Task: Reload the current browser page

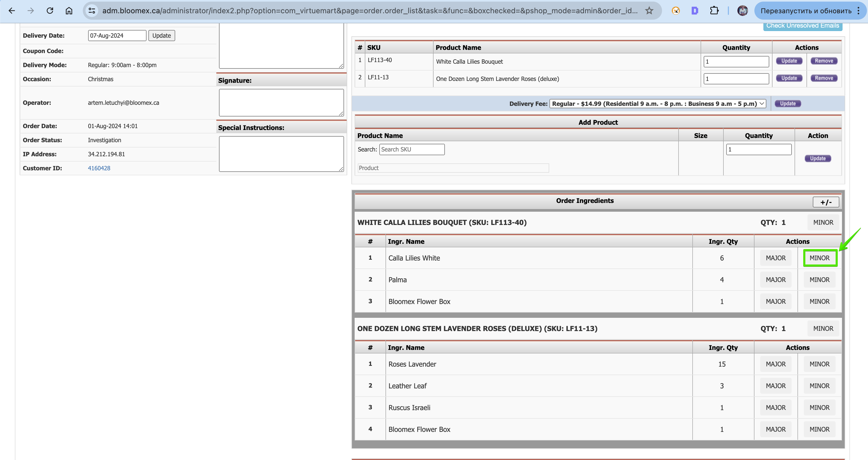Action: [50, 11]
